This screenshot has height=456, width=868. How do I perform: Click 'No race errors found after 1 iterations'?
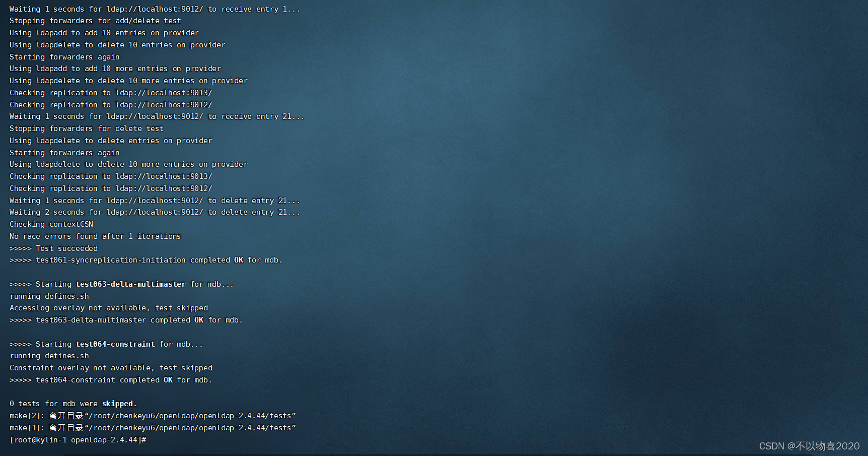coord(95,236)
